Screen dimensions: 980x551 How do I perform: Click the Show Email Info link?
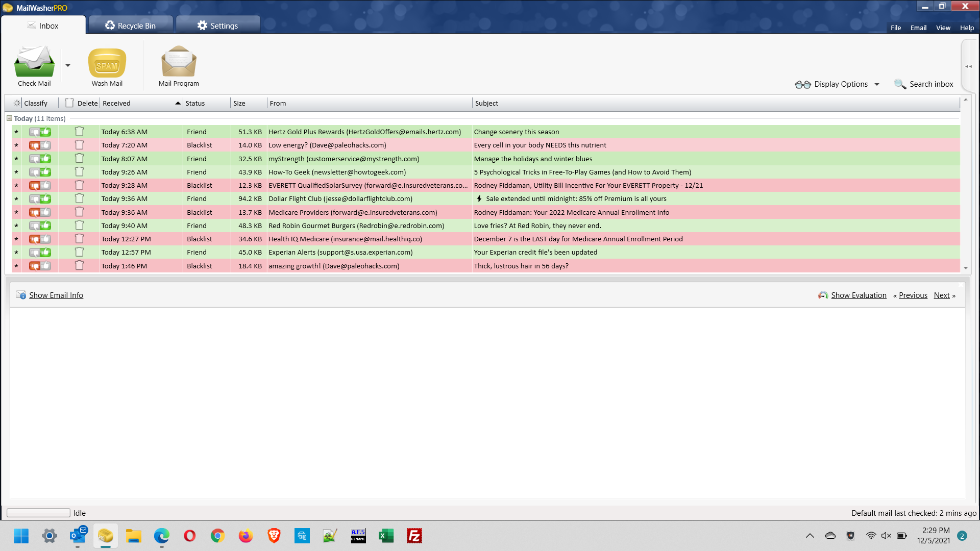pyautogui.click(x=56, y=295)
